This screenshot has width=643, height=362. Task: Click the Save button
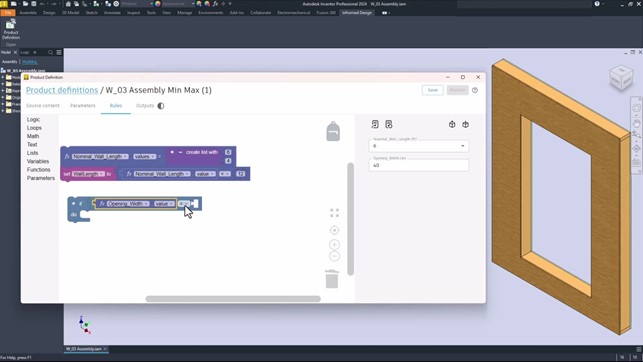tap(433, 90)
